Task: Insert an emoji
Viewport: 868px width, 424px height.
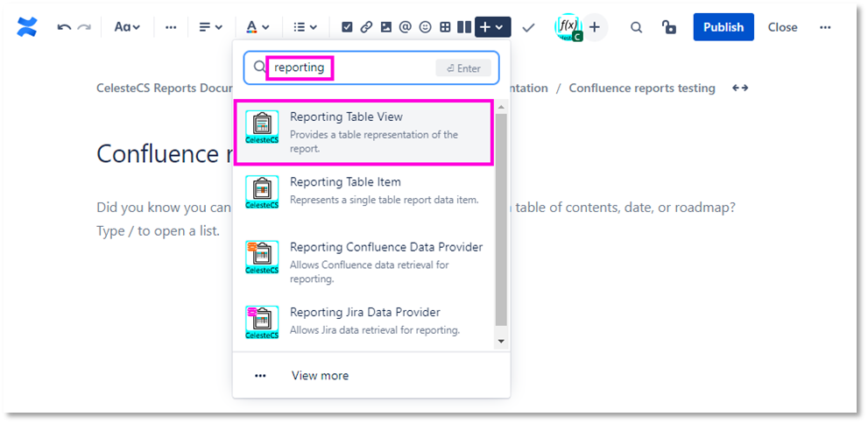Action: coord(425,27)
